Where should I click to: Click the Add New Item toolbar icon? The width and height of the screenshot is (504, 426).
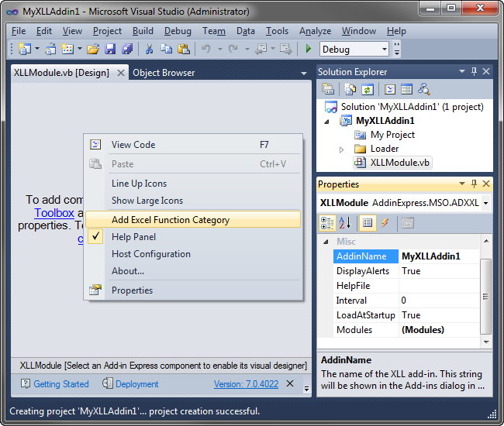pyautogui.click(x=67, y=49)
